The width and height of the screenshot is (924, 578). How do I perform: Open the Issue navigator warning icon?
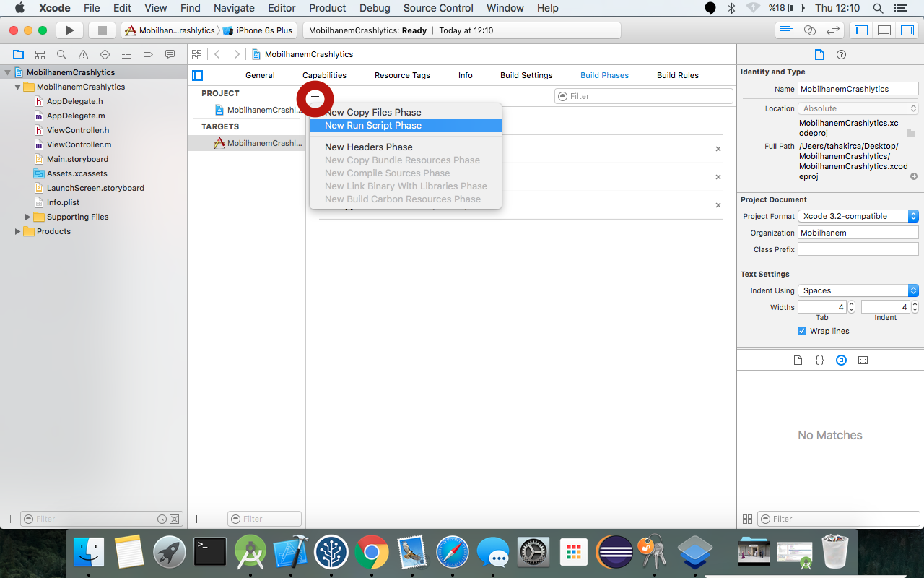(83, 54)
